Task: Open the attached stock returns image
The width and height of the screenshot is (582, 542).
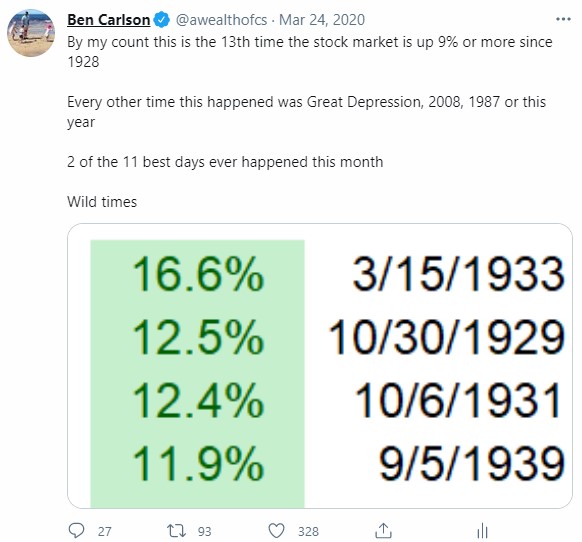Action: point(320,366)
